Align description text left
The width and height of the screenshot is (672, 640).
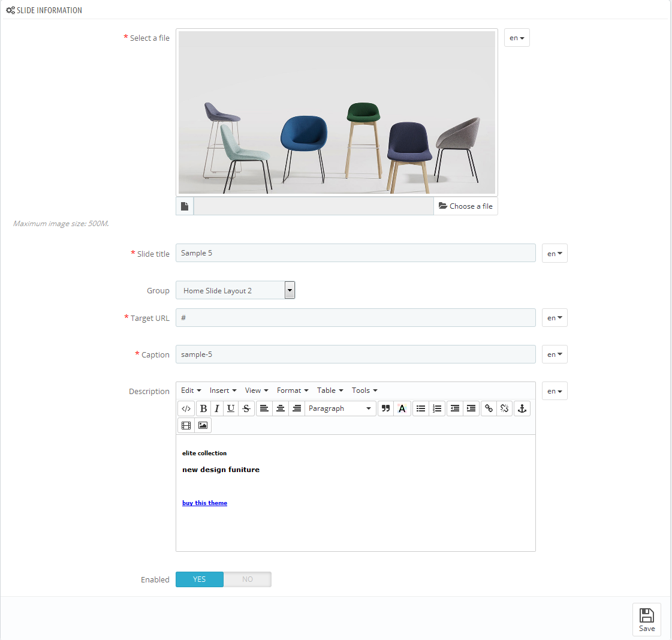coord(264,408)
